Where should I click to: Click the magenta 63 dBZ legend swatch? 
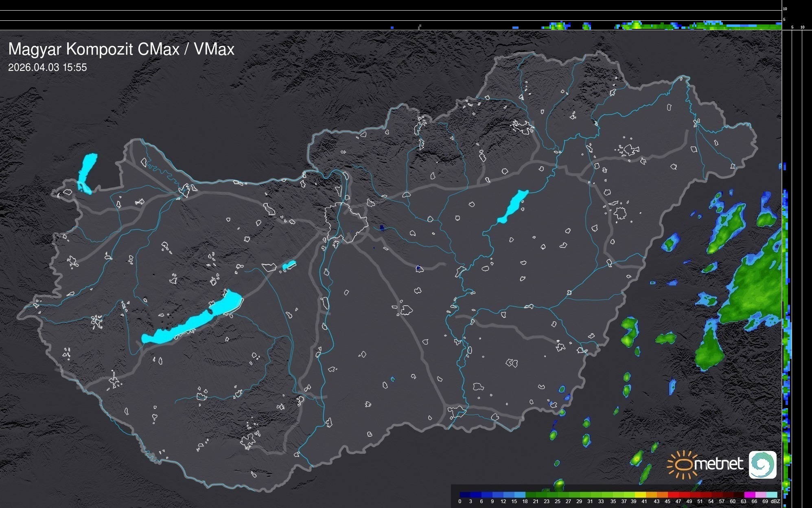click(749, 495)
